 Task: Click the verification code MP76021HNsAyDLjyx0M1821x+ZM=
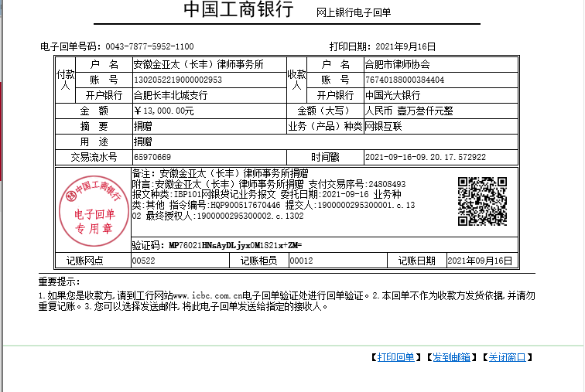(235, 245)
